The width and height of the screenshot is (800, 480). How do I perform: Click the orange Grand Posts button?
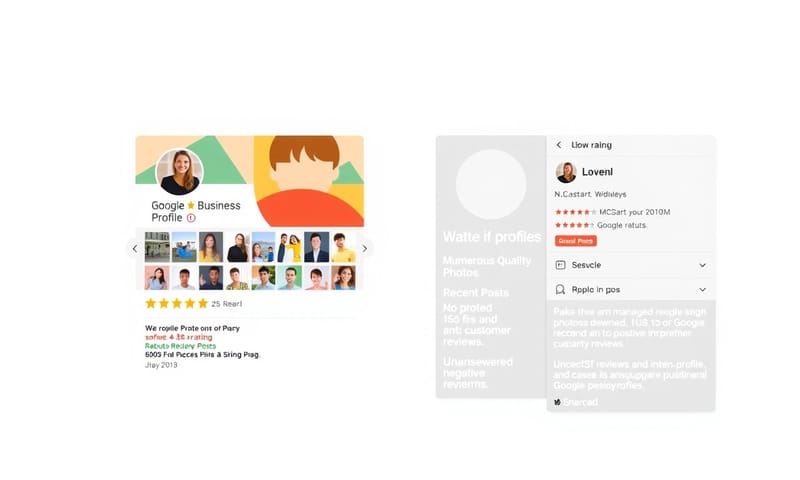576,241
